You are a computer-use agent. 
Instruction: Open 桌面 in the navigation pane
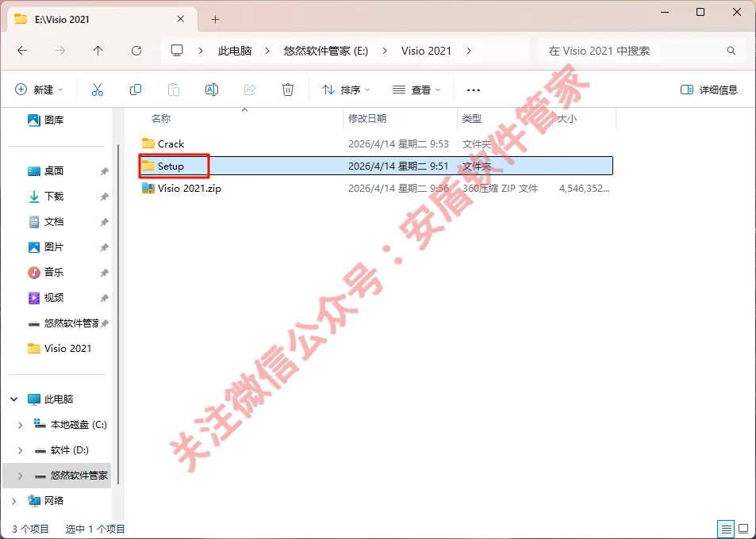click(53, 170)
